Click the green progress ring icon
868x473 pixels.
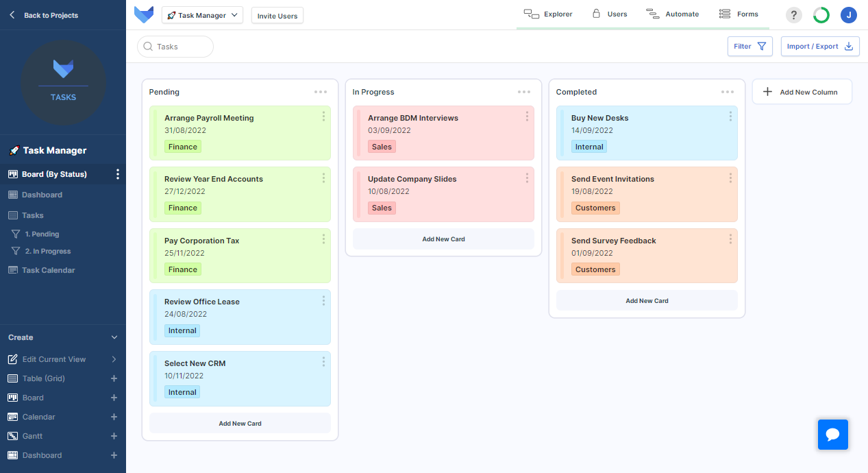pyautogui.click(x=821, y=15)
